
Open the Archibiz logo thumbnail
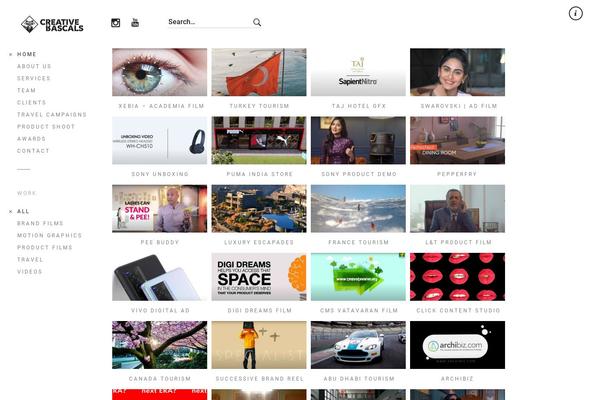pos(458,345)
